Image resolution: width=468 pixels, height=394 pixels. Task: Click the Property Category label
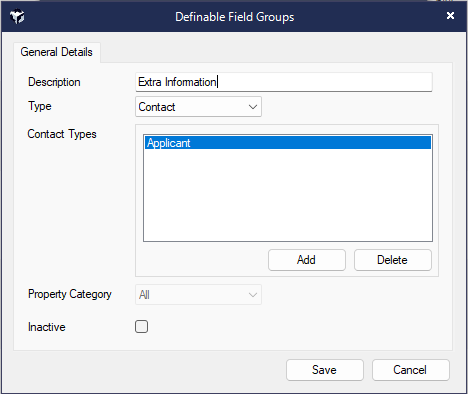(x=70, y=294)
